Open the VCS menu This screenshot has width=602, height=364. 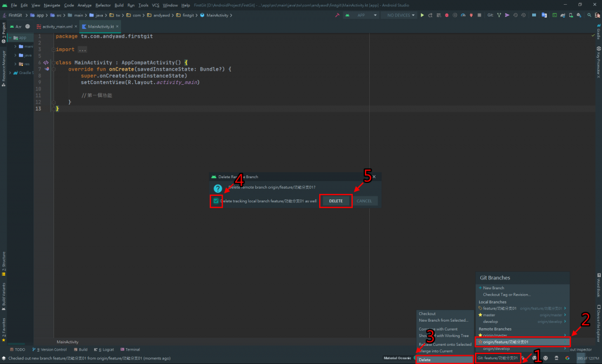click(155, 5)
